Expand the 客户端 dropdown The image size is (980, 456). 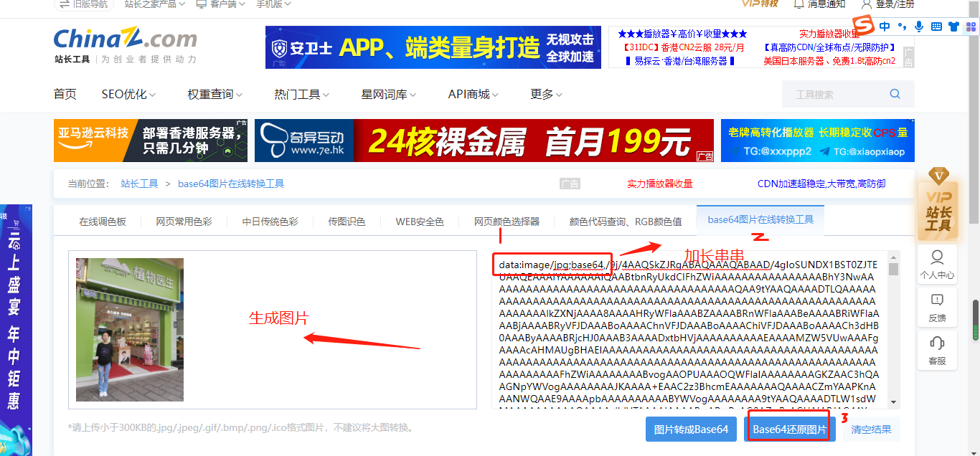(x=221, y=4)
